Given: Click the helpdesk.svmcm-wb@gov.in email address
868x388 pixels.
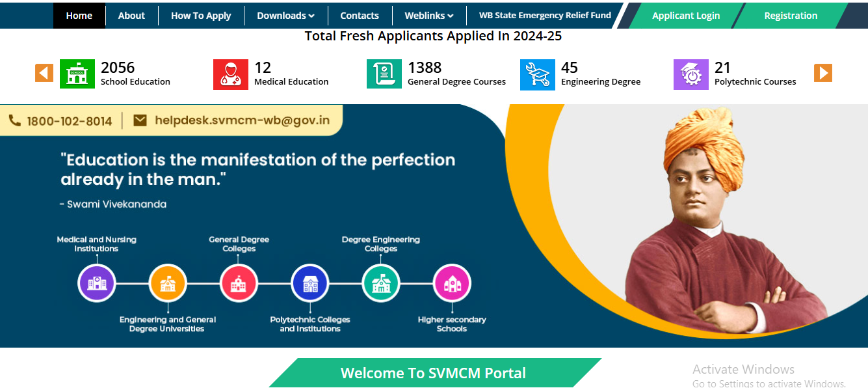Looking at the screenshot, I should click(x=243, y=120).
